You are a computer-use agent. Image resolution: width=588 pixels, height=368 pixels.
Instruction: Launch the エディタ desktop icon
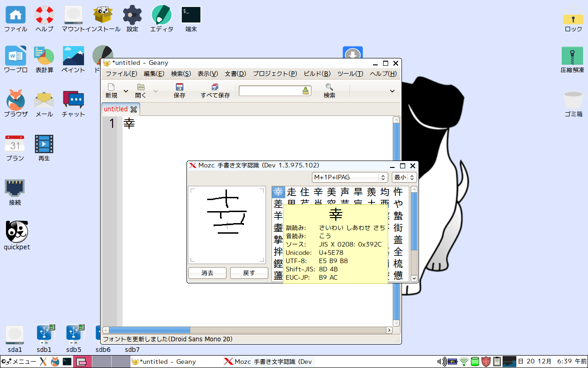pos(162,15)
